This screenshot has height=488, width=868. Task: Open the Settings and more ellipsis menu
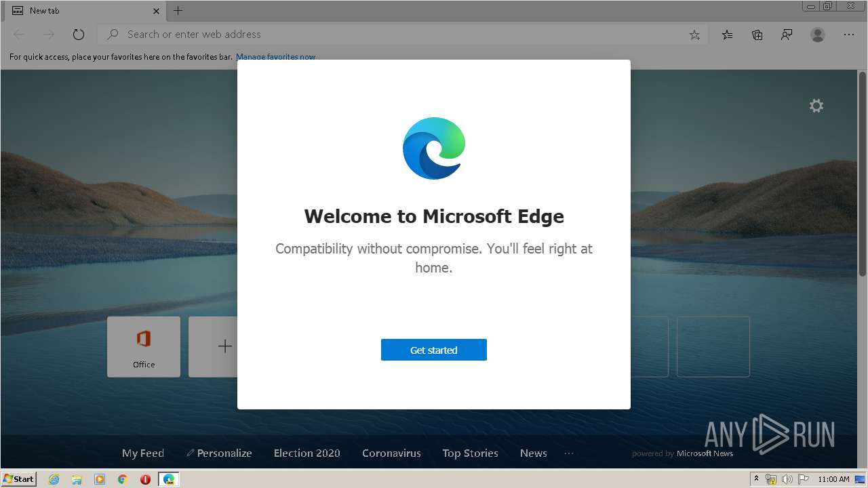(849, 35)
